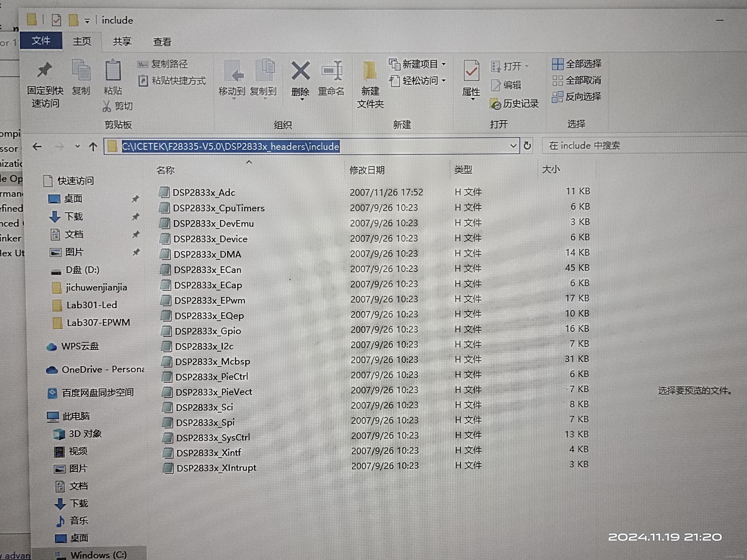Viewport: 747px width, 560px height.
Task: Expand the address bar history dropdown
Action: click(513, 146)
